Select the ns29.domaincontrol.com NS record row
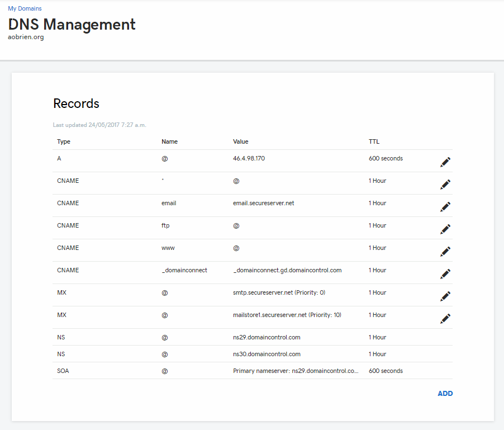 [x=253, y=337]
